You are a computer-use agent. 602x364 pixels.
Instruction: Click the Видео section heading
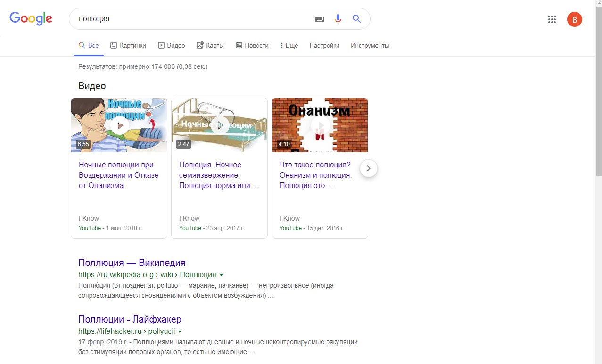(x=92, y=86)
